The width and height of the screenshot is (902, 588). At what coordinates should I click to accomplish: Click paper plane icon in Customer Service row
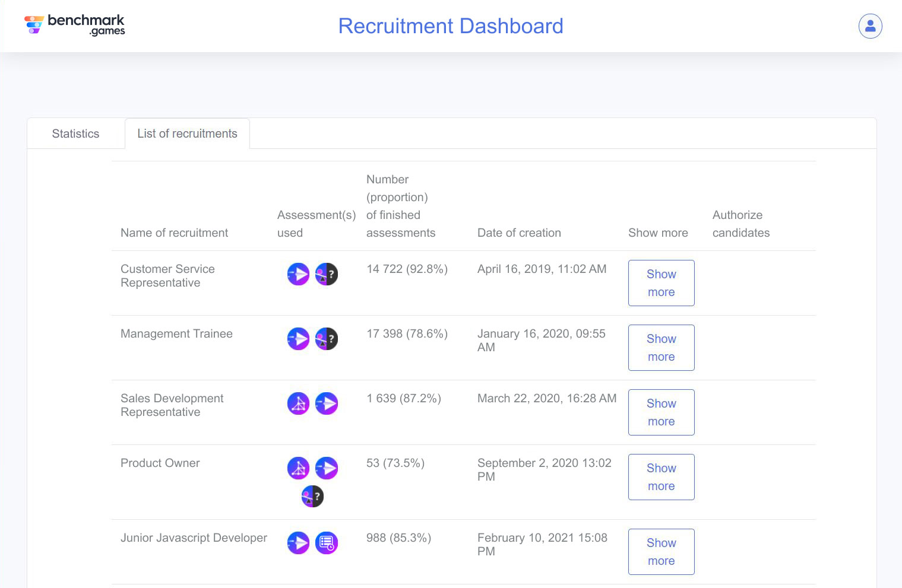pos(298,274)
